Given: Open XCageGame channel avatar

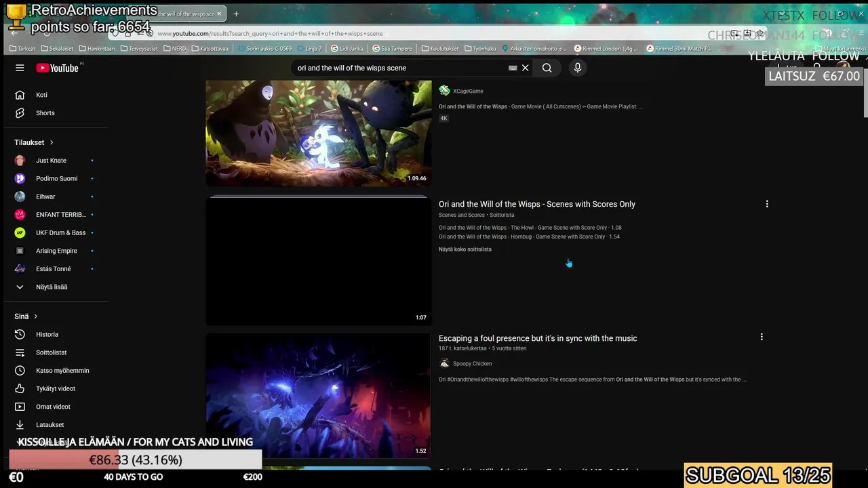Looking at the screenshot, I should tap(444, 91).
